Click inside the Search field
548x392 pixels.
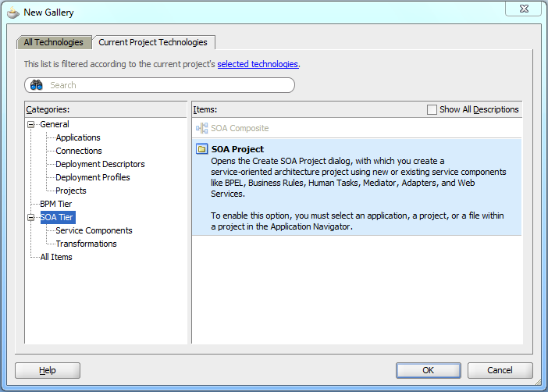point(168,85)
